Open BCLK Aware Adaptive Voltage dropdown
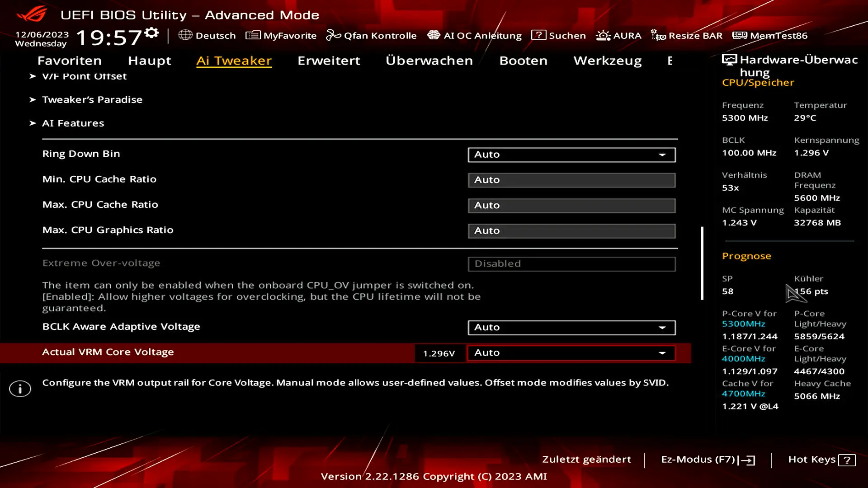 click(571, 327)
